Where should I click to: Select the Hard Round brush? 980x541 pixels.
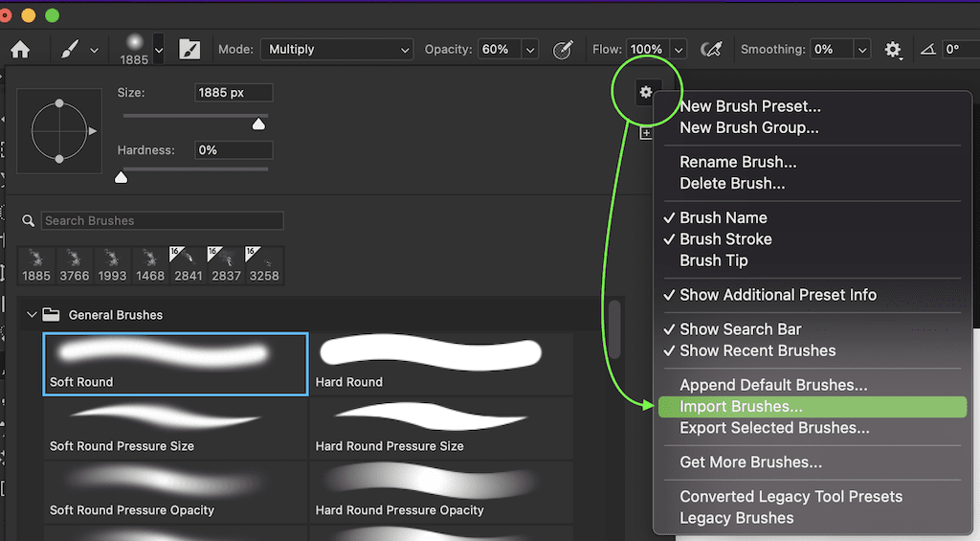[441, 364]
